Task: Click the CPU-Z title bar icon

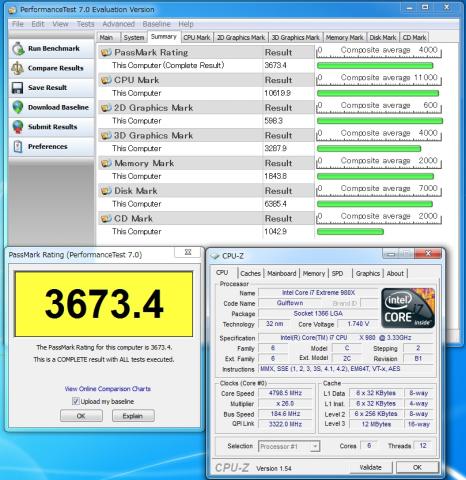Action: pos(215,256)
